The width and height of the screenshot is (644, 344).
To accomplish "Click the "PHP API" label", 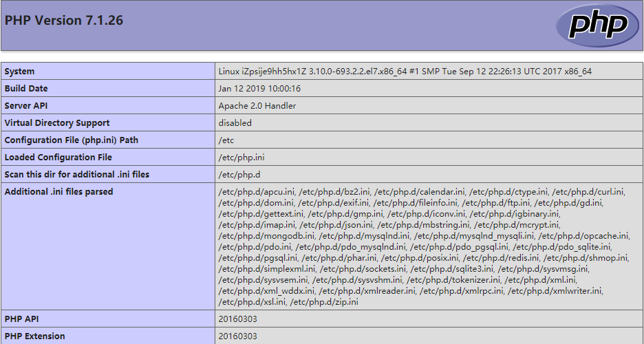I will click(21, 319).
